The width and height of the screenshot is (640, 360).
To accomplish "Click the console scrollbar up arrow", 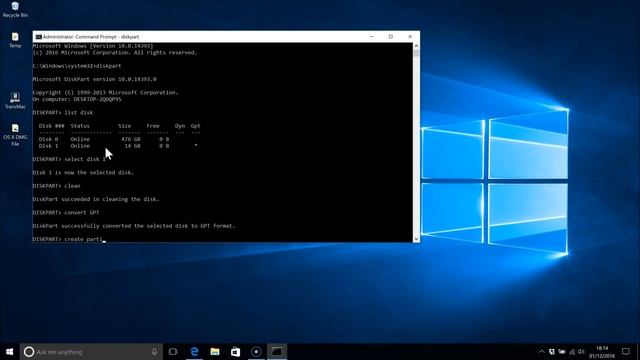I will (x=416, y=46).
